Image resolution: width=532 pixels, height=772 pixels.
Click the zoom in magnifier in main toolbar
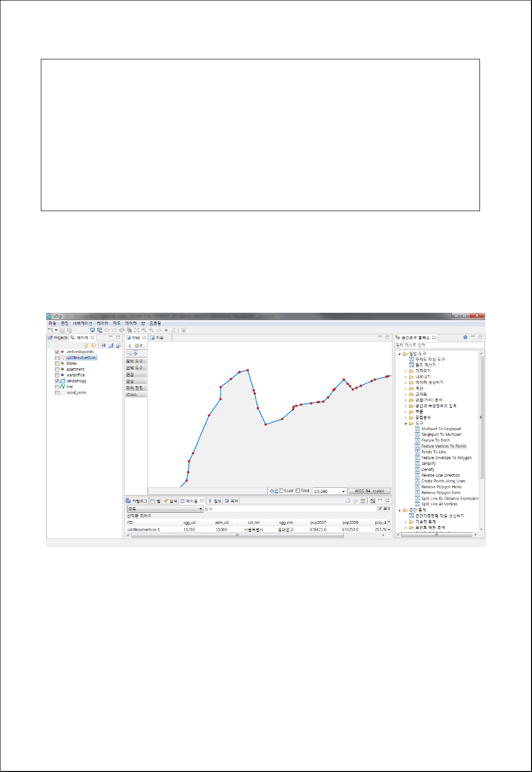pyautogui.click(x=144, y=330)
